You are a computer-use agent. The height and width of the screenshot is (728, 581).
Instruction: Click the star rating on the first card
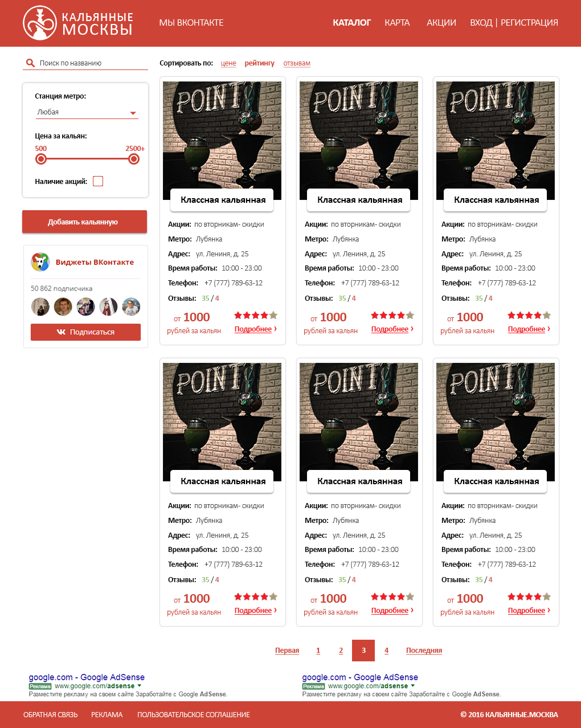coord(256,315)
